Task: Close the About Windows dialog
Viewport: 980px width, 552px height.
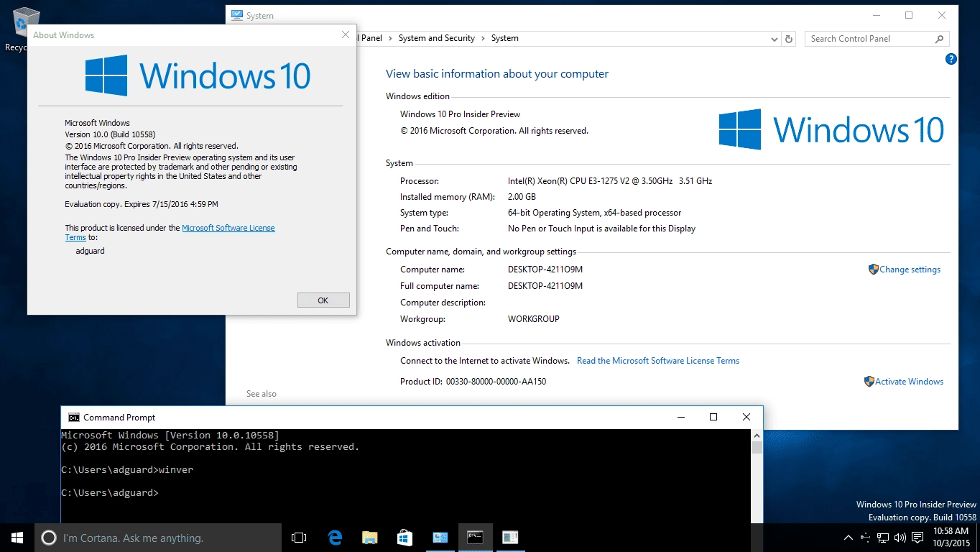Action: (346, 34)
